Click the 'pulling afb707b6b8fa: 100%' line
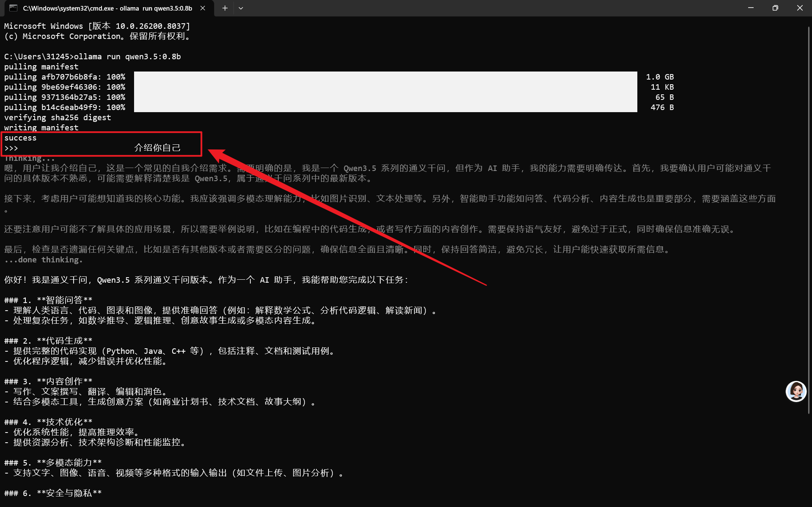Image resolution: width=812 pixels, height=507 pixels. [x=65, y=77]
